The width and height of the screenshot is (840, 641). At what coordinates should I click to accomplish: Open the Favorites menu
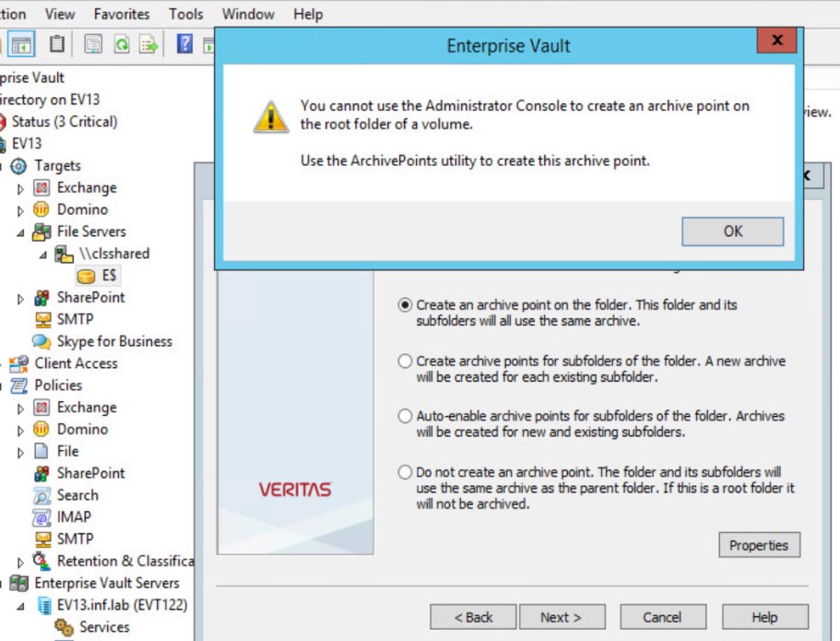tap(122, 14)
